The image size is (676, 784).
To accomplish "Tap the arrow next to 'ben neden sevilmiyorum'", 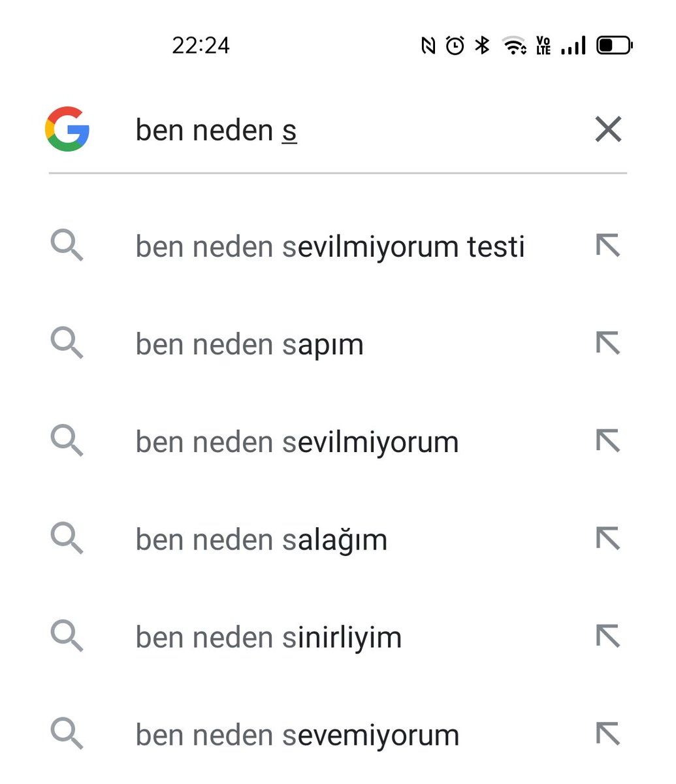I will [608, 442].
